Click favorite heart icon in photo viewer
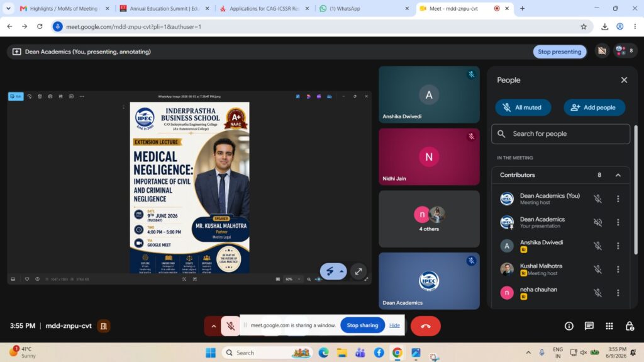The height and width of the screenshot is (362, 644). pos(27,279)
